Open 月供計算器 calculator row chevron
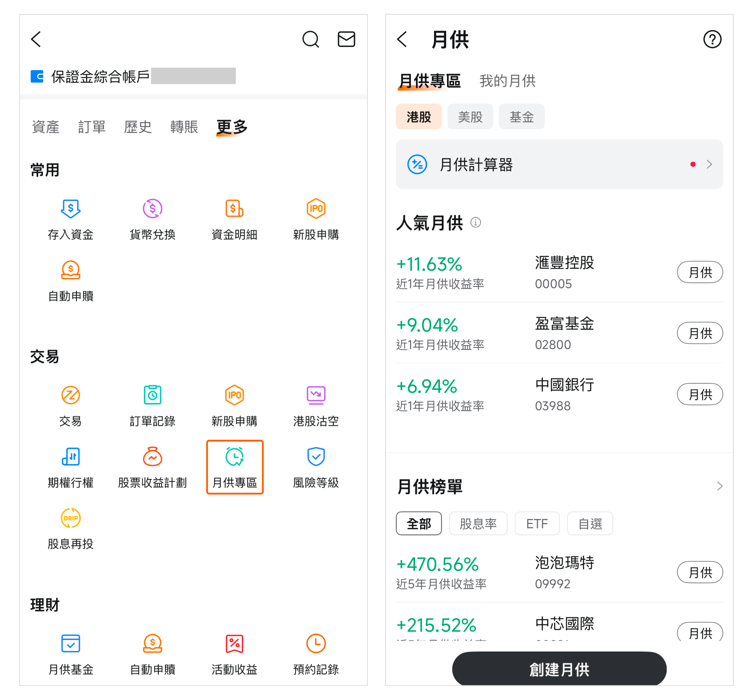The image size is (753, 700). click(x=709, y=165)
